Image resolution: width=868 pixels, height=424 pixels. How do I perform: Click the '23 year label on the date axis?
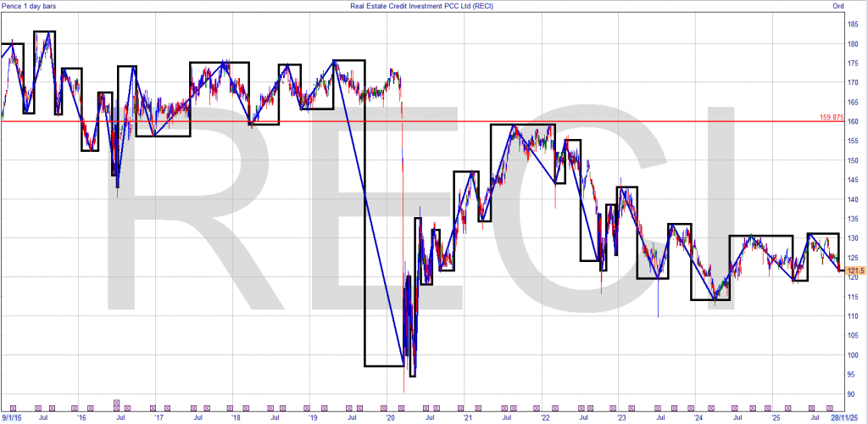click(x=621, y=417)
